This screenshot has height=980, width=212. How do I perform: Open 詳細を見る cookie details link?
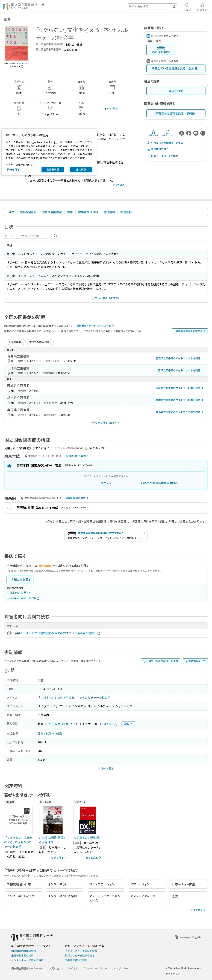click(x=13, y=170)
